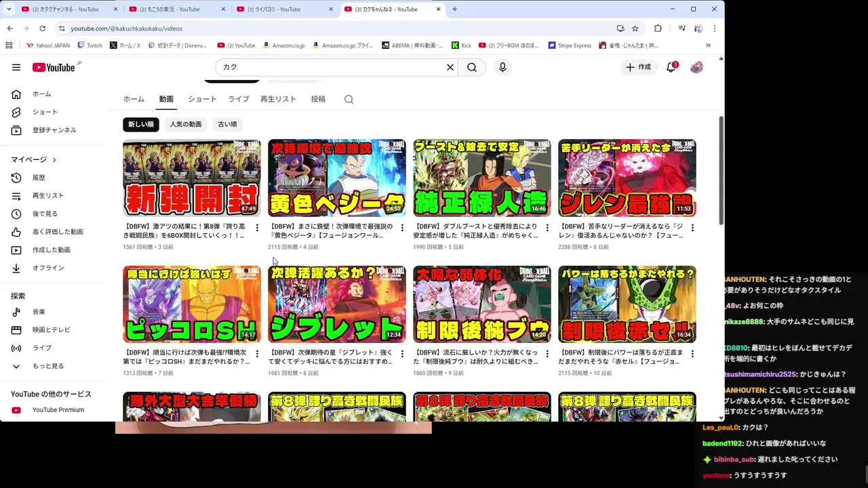Open the Twitch bookmark

point(90,45)
